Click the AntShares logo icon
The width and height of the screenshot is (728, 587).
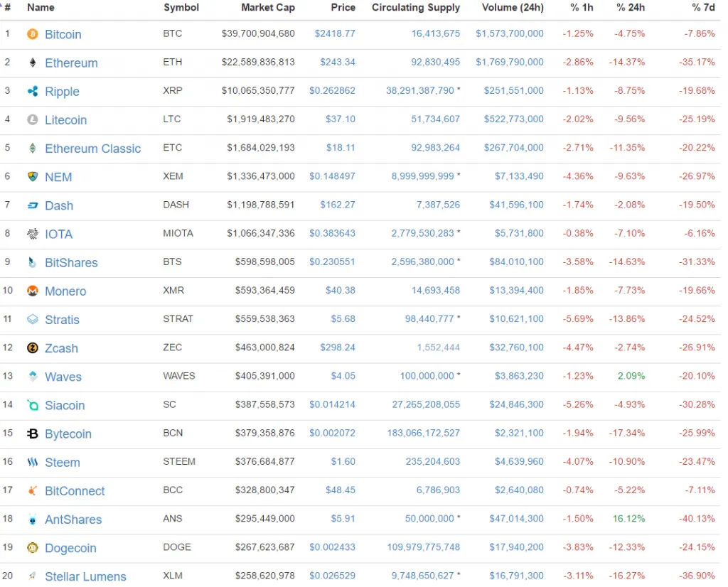tap(33, 519)
